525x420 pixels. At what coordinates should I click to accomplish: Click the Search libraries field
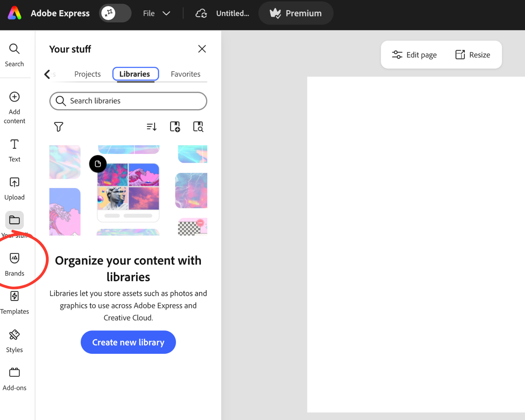128,101
